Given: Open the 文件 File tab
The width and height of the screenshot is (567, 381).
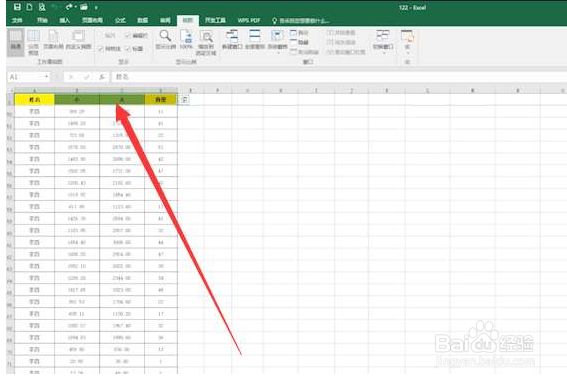Looking at the screenshot, I should (x=17, y=20).
